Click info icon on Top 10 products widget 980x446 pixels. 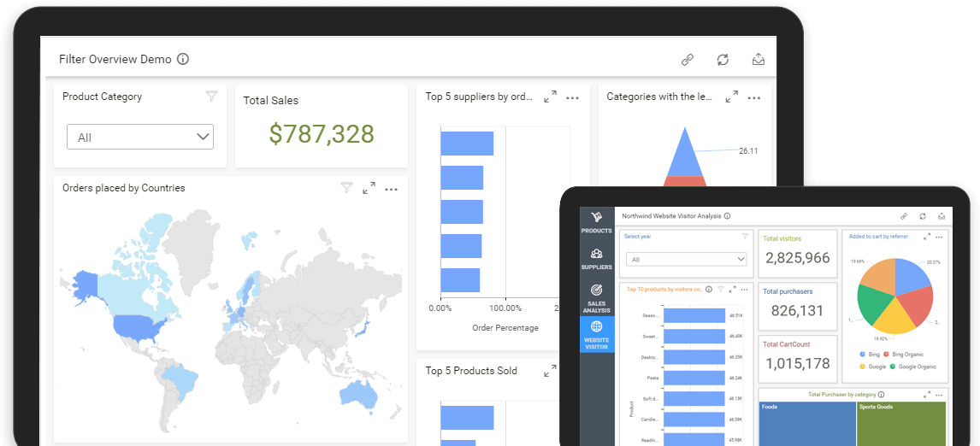(709, 289)
